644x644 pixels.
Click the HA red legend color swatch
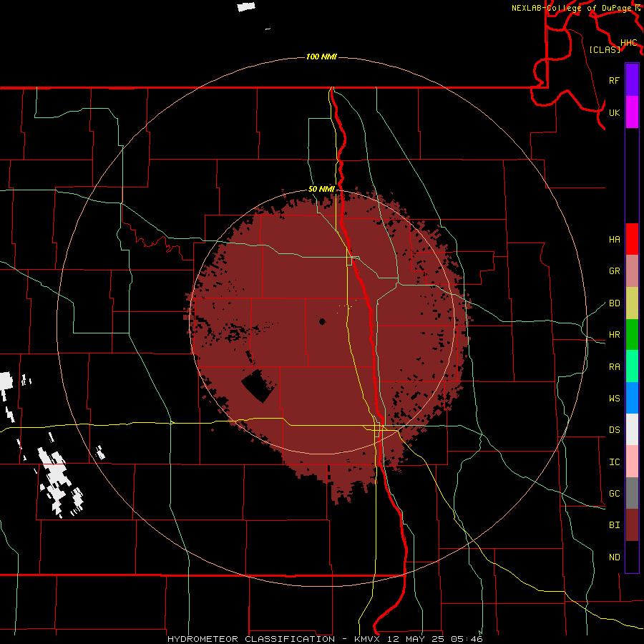(632, 239)
